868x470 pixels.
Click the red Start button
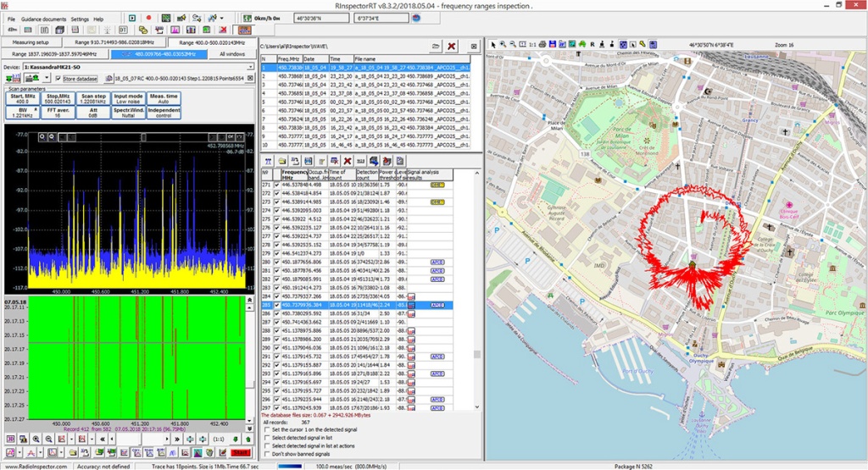pos(241,453)
